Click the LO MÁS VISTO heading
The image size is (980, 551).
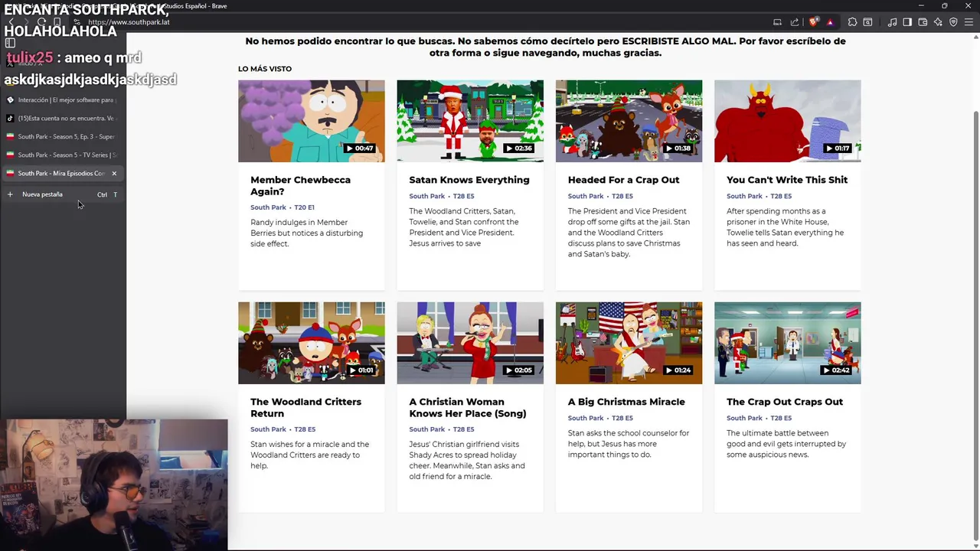point(265,69)
